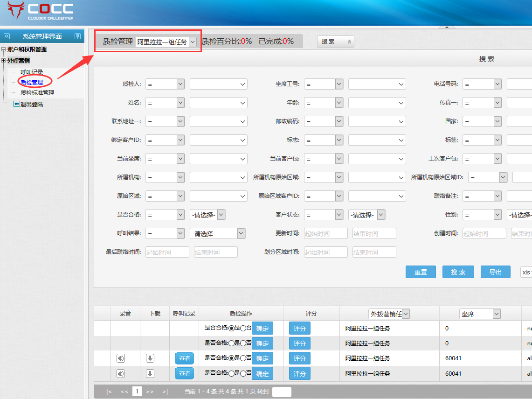Click the 评分 button in the first row
Image resolution: width=532 pixels, height=399 pixels.
coord(300,329)
